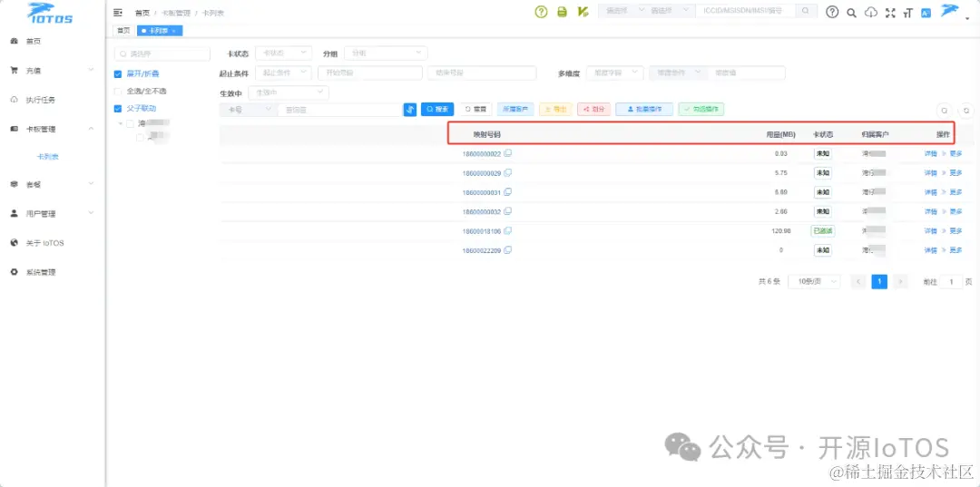The image size is (980, 487).
Task: Click the green help question-mark icon
Action: point(541,12)
